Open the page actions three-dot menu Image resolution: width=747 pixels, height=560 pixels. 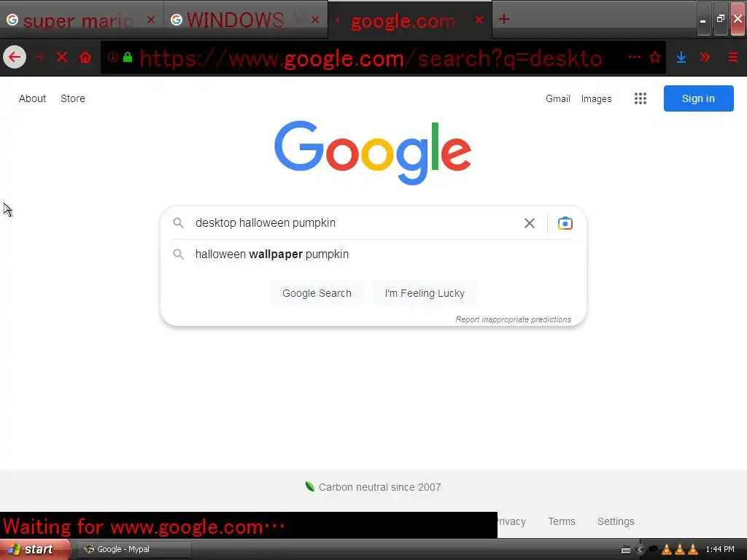click(x=634, y=57)
